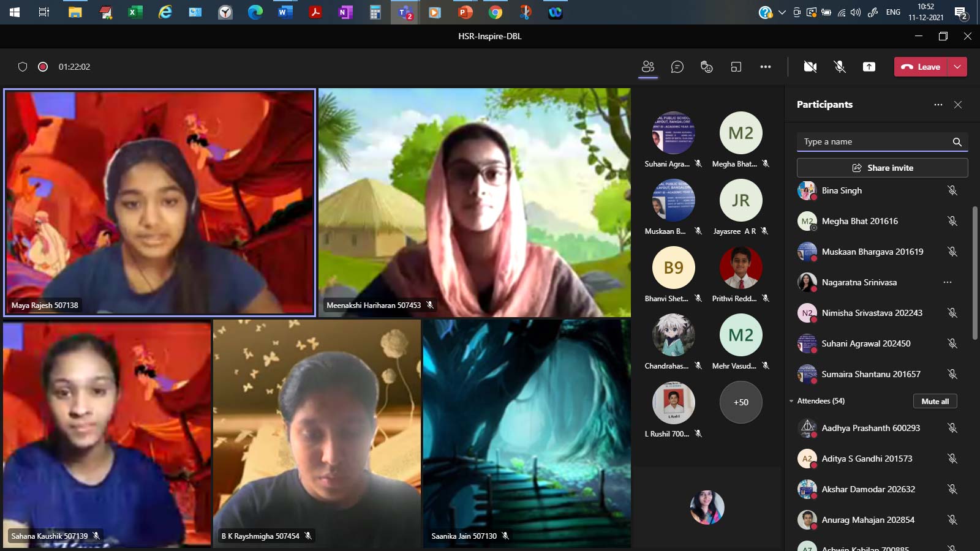Toggle mic for Bina Singh

tap(952, 190)
